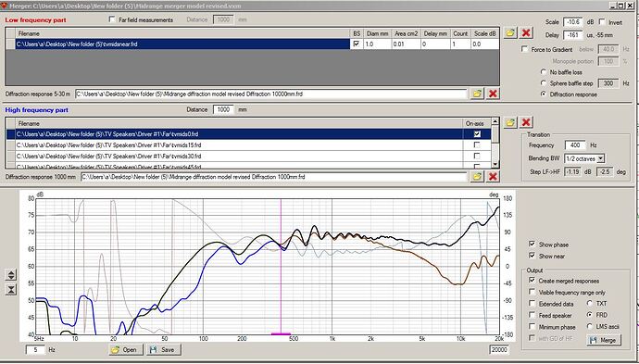The height and width of the screenshot is (364, 639).
Task: Enable Minimum phase checkbox
Action: (x=532, y=327)
